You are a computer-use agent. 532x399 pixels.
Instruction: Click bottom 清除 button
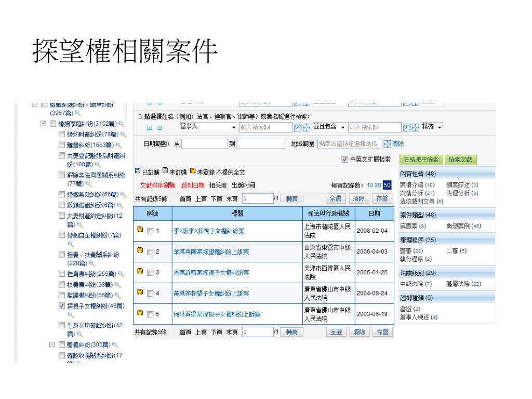click(359, 332)
